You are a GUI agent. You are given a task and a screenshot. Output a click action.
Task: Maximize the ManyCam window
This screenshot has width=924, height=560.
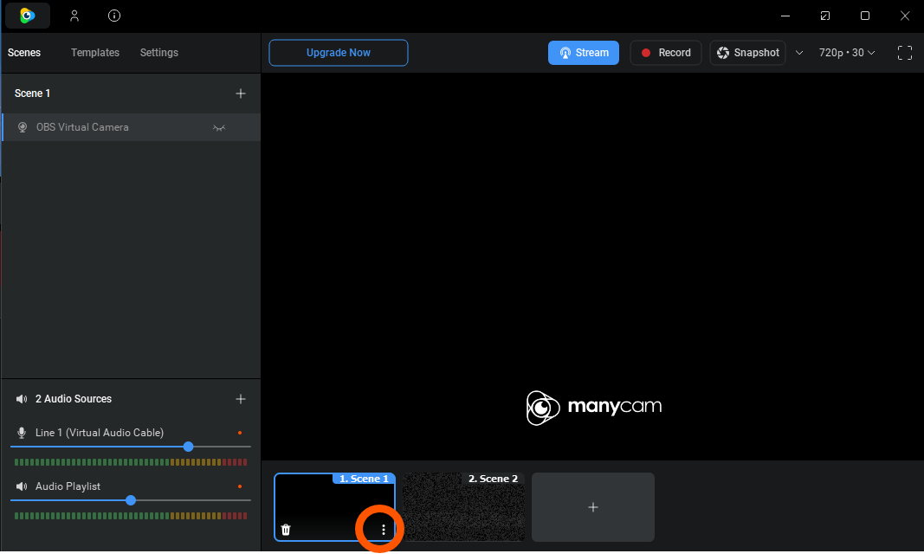(x=865, y=16)
